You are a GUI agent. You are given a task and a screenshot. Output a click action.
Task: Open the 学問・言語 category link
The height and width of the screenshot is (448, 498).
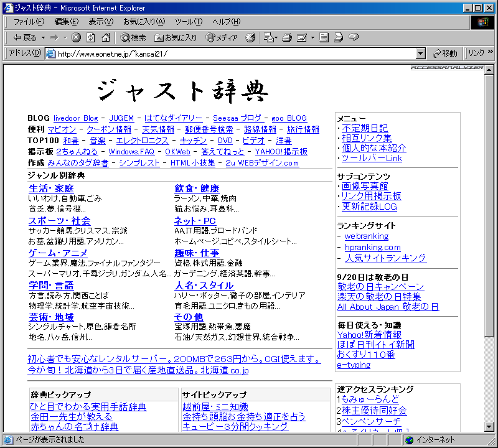point(51,286)
